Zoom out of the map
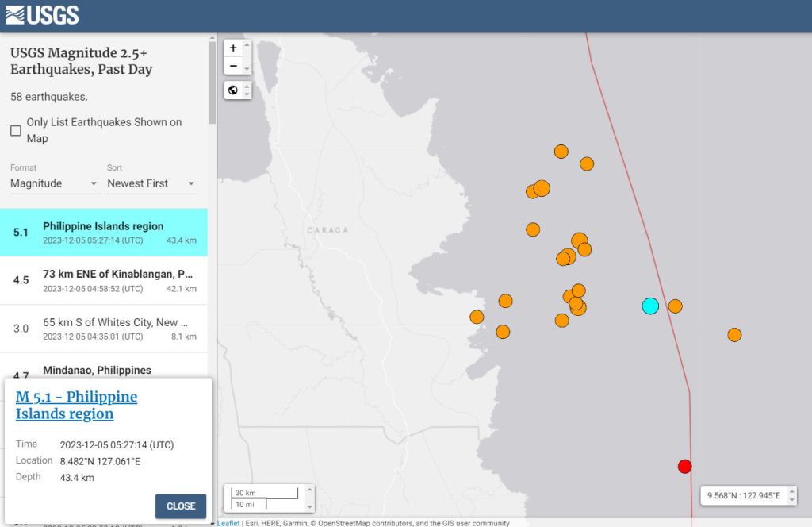Viewport: 812px width, 527px height. coord(233,66)
